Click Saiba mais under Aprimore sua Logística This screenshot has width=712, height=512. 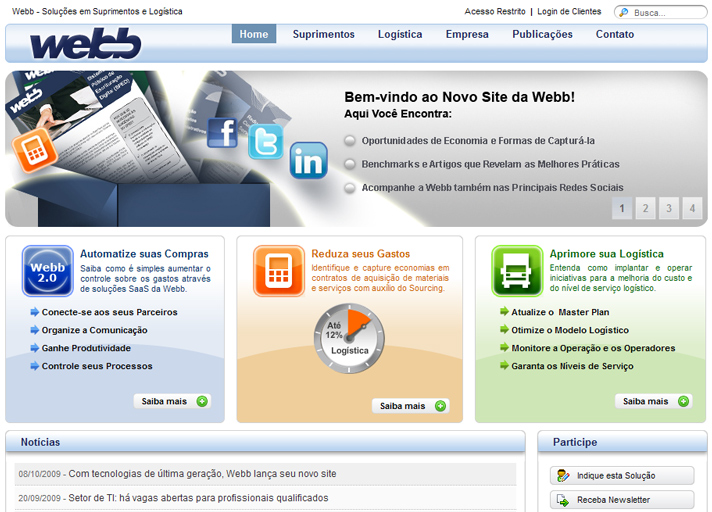click(x=653, y=401)
